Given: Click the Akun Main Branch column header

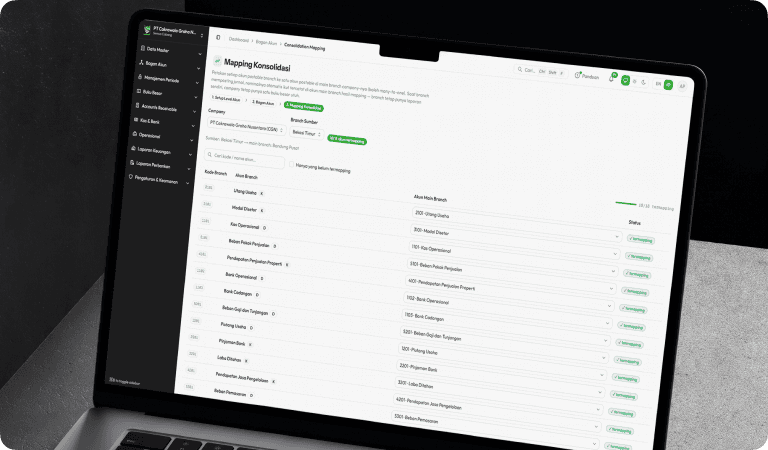Looking at the screenshot, I should coord(430,198).
